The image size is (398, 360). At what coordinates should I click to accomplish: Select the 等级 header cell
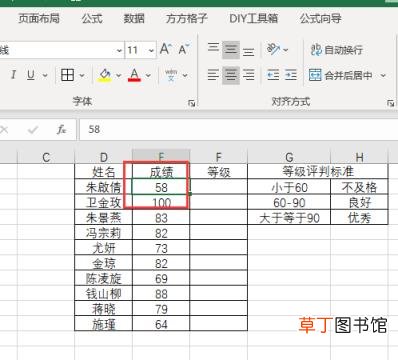(x=219, y=172)
